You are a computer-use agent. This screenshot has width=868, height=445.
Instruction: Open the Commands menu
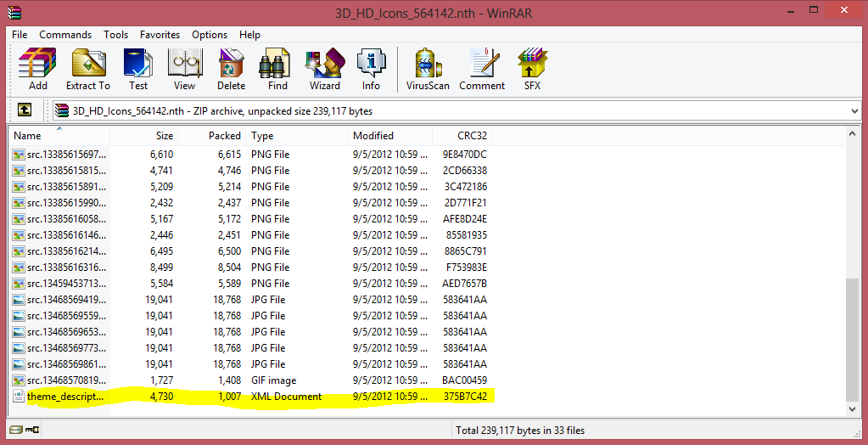point(65,34)
